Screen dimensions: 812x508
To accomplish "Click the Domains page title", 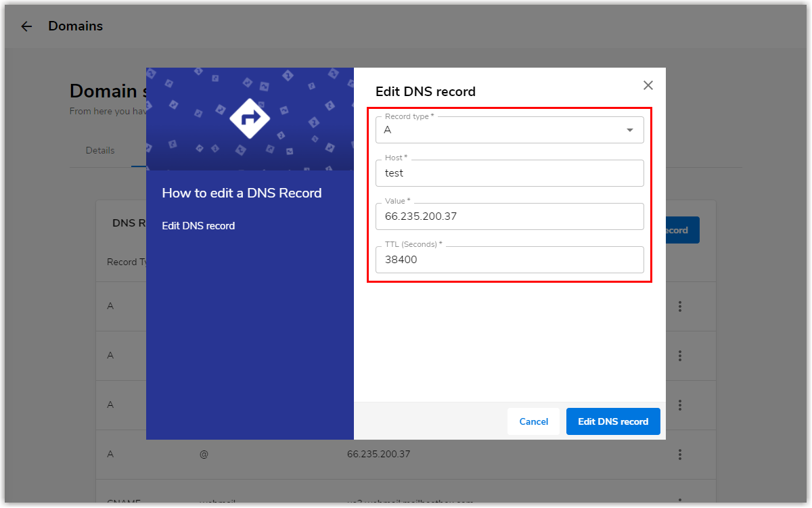I will click(76, 26).
